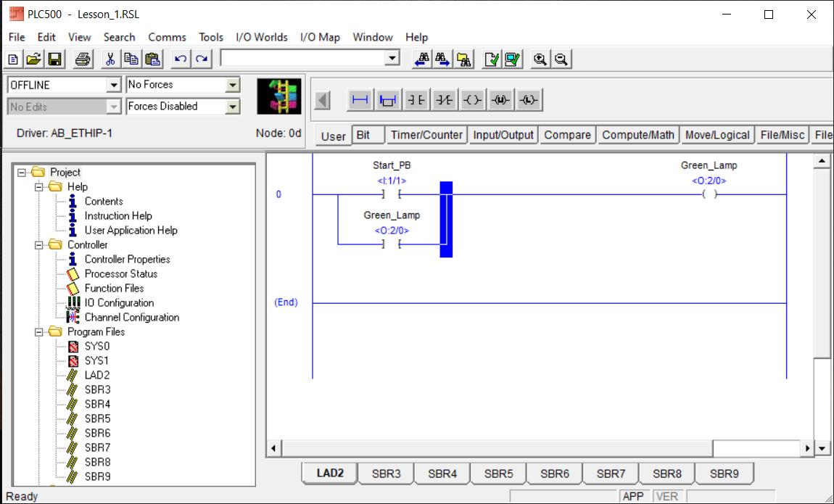Click the New file toolbar icon
The width and height of the screenshot is (834, 504).
coord(13,59)
